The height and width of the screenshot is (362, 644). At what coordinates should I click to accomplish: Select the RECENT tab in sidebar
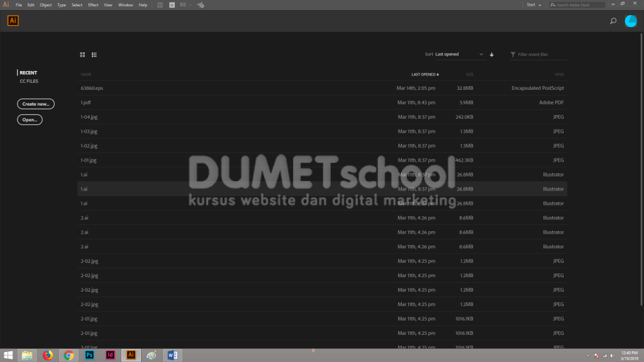28,73
